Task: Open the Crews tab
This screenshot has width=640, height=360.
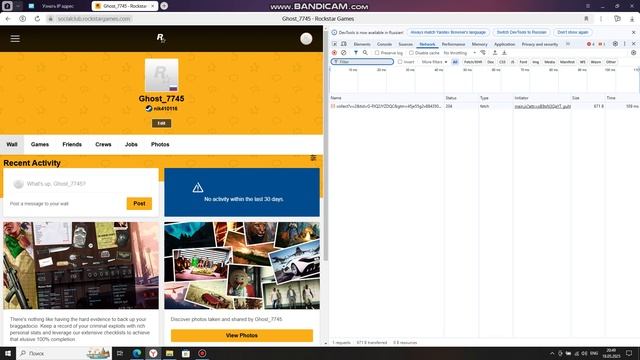Action: tap(103, 144)
